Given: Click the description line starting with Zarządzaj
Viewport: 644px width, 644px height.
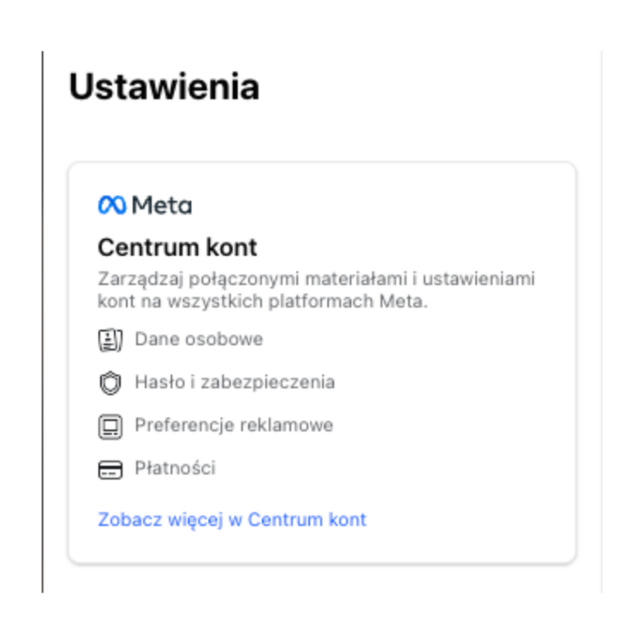Looking at the screenshot, I should [x=316, y=279].
